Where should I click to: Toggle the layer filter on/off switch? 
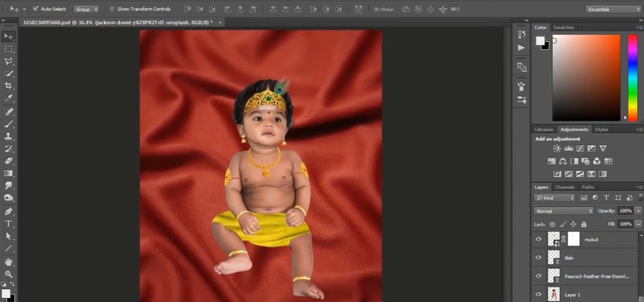click(x=640, y=197)
